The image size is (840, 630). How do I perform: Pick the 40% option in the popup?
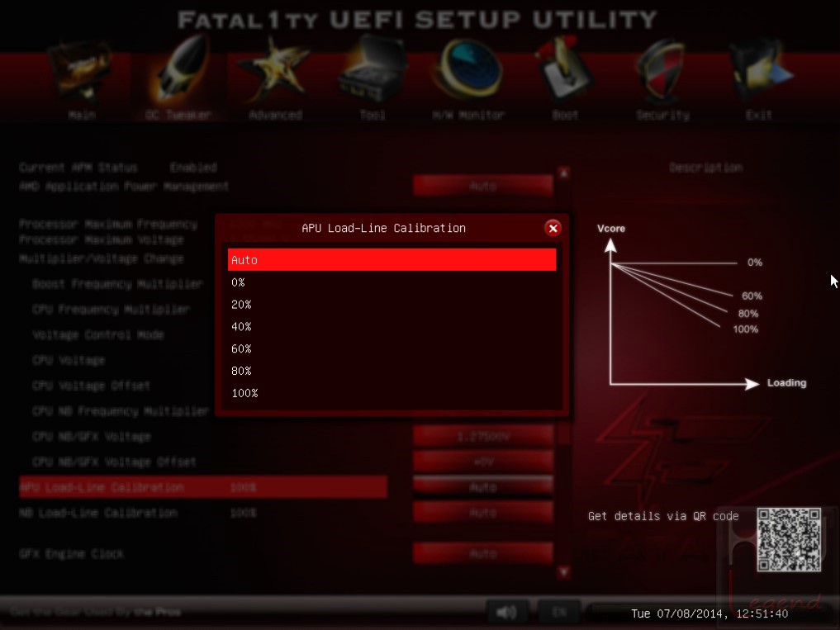[x=392, y=327]
